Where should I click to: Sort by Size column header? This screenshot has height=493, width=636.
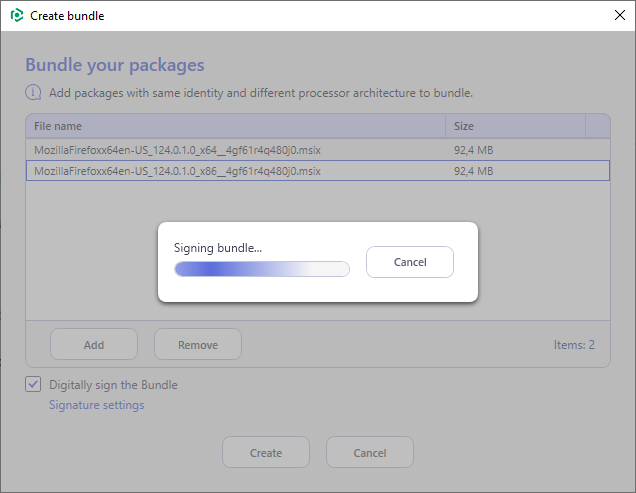click(x=516, y=126)
